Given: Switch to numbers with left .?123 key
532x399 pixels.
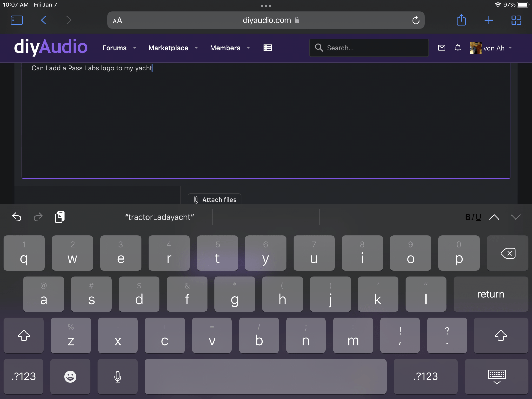Looking at the screenshot, I should (23, 376).
